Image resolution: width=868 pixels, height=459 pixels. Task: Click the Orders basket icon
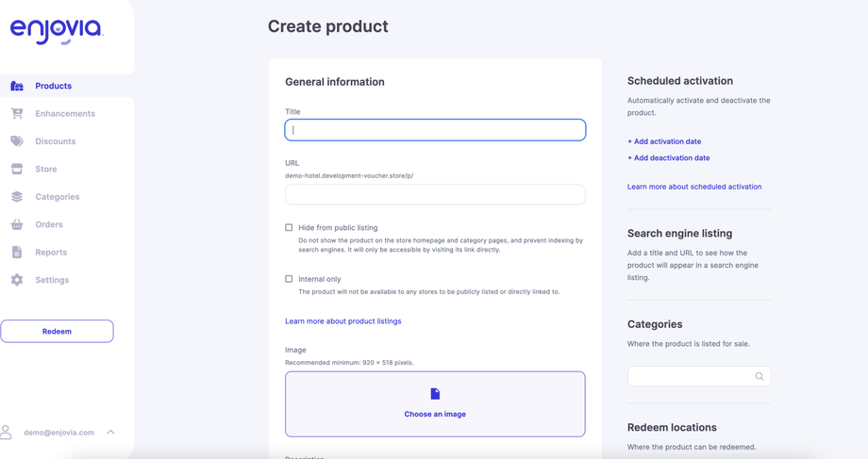coord(17,224)
